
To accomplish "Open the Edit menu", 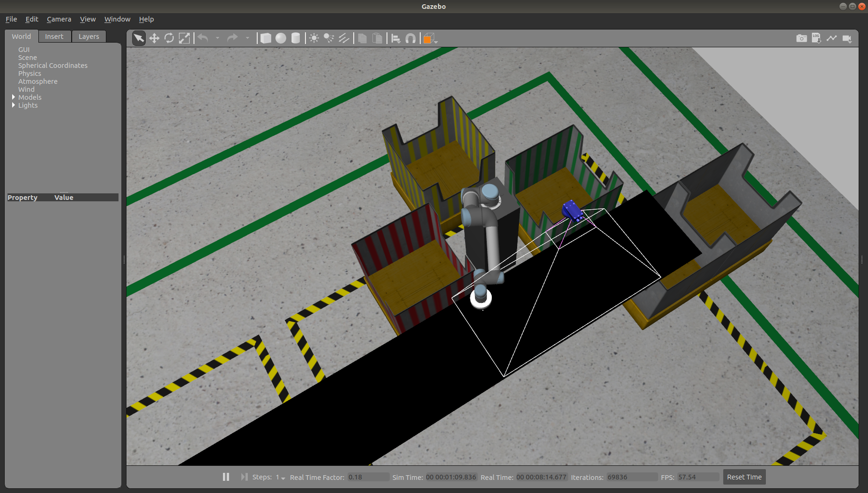I will [x=32, y=19].
